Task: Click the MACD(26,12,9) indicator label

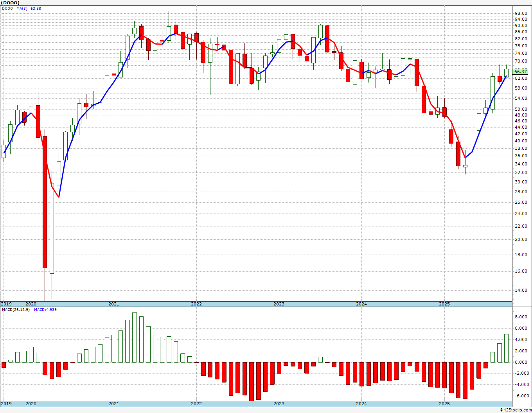Action: pyautogui.click(x=15, y=309)
